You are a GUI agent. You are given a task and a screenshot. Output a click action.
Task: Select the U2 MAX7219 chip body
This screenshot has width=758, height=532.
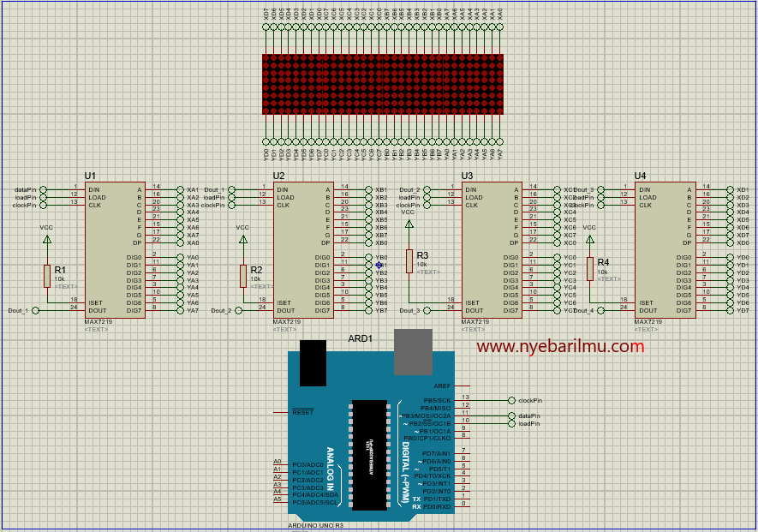(x=302, y=250)
